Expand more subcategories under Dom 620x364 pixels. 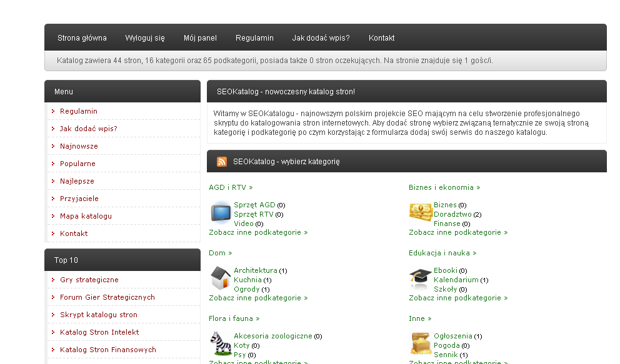pyautogui.click(x=258, y=298)
